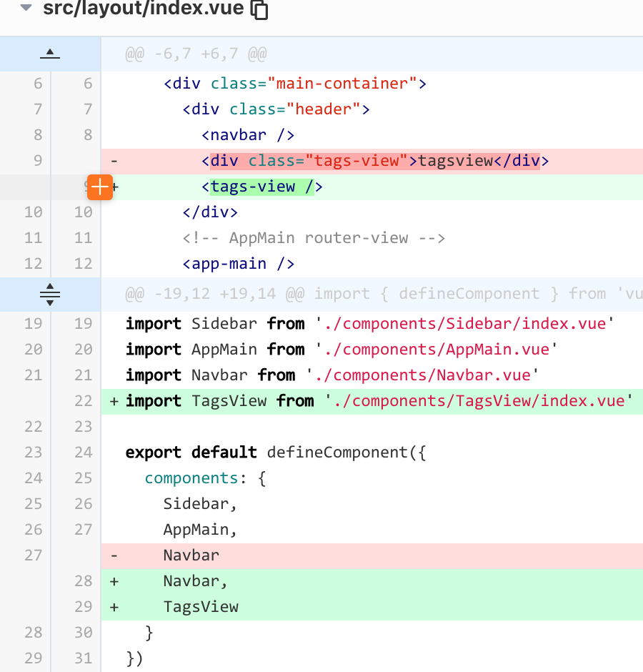Collapse the src/layout/index.vue file diff

coord(26,9)
